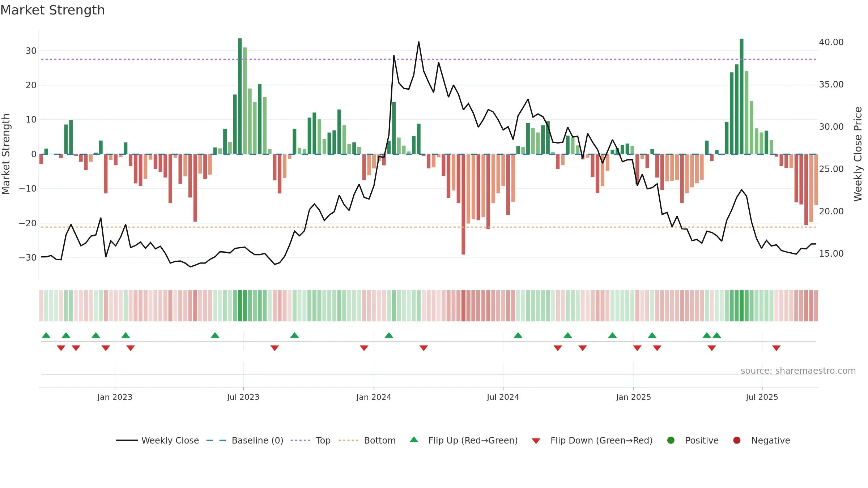
Task: Click the tallest green bar near Jul 2025
Action: tap(741, 96)
